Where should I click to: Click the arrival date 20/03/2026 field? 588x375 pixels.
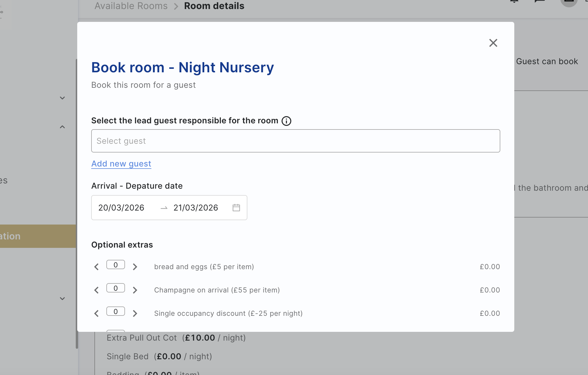122,208
